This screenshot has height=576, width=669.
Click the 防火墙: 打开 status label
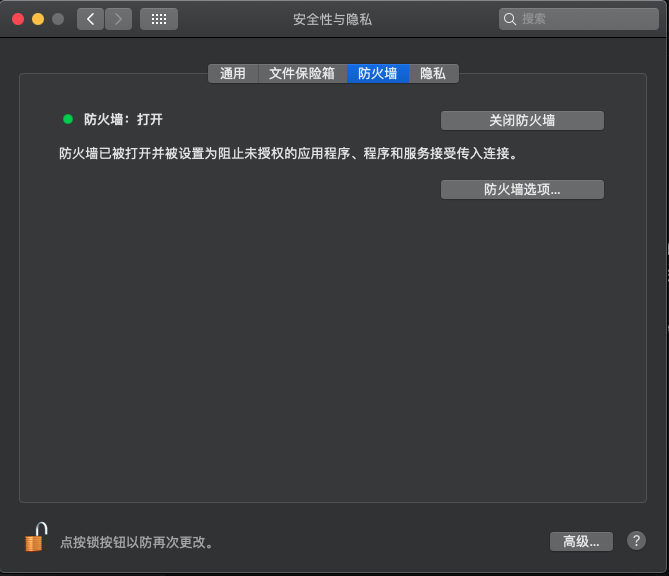pyautogui.click(x=123, y=119)
